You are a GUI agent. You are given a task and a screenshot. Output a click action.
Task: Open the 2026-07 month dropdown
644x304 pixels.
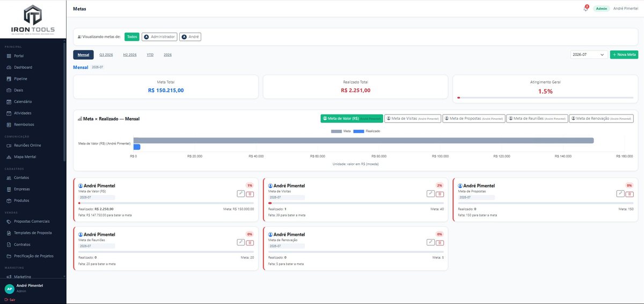tap(589, 55)
